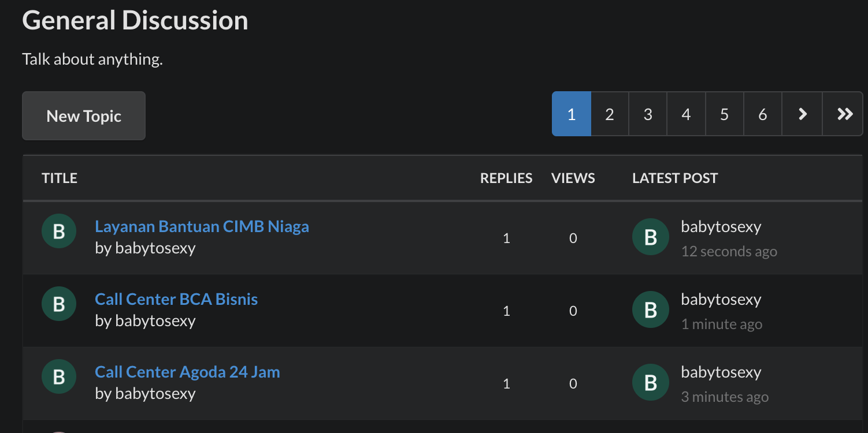The width and height of the screenshot is (868, 433).
Task: Click the next page single chevron
Action: pos(802,114)
